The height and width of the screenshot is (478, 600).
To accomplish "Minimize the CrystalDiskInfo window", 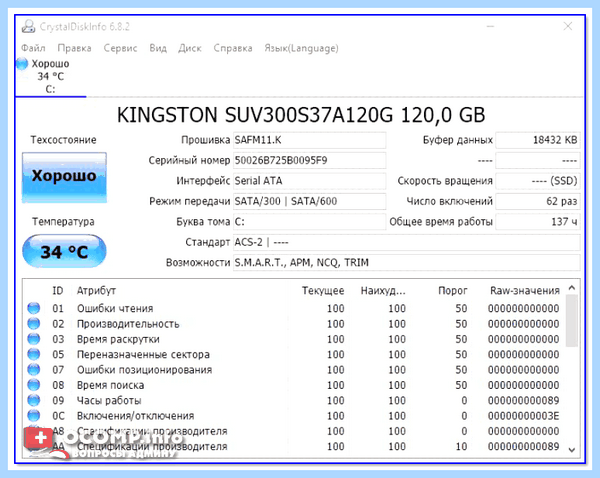I will 490,26.
